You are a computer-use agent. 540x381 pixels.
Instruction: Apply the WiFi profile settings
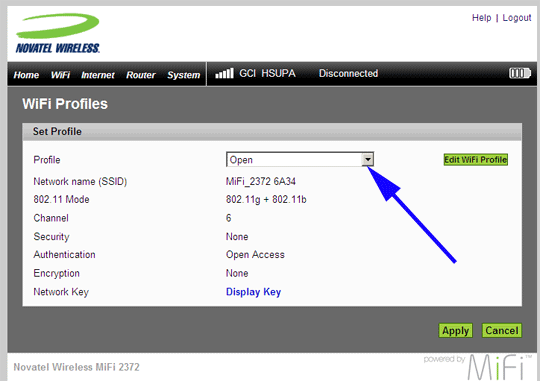click(x=455, y=330)
